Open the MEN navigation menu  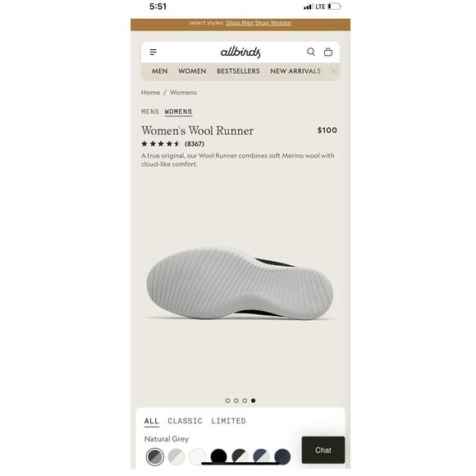(x=160, y=71)
